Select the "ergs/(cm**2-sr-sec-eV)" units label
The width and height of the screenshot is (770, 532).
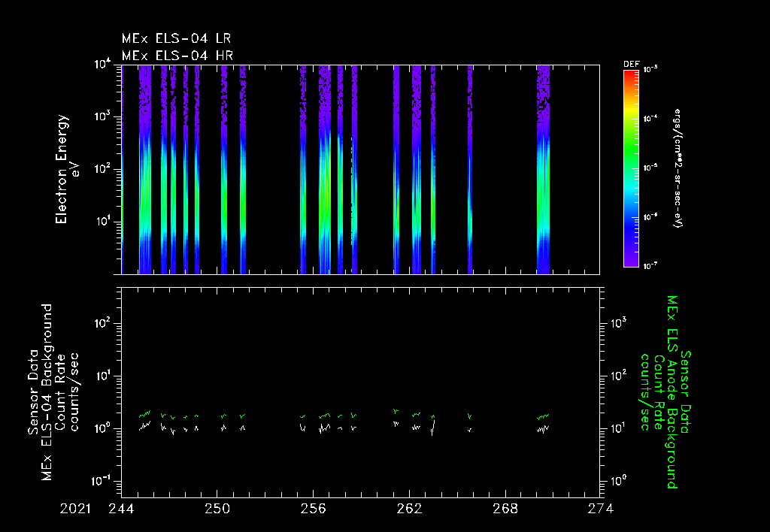pyautogui.click(x=678, y=168)
